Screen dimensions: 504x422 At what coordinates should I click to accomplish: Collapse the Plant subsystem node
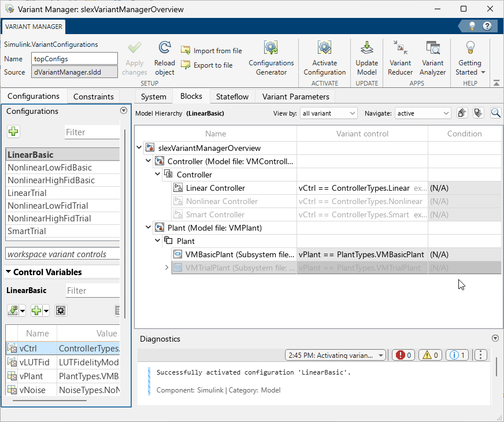click(157, 240)
